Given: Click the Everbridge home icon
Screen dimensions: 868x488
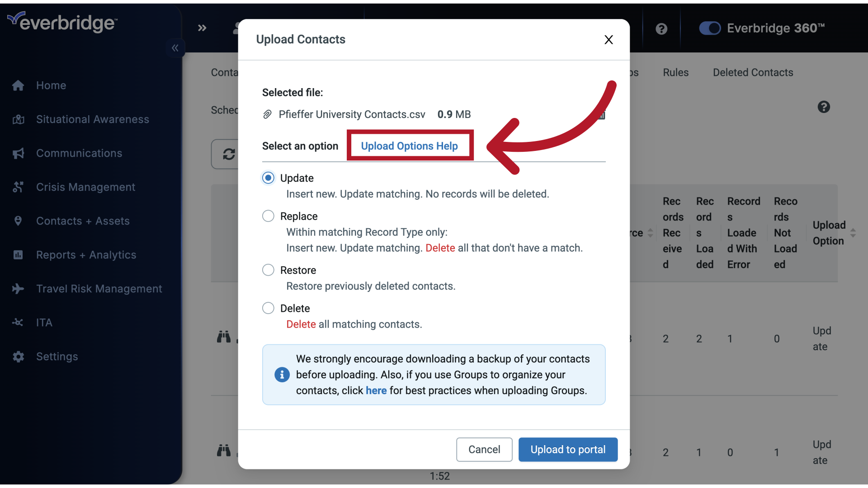Looking at the screenshot, I should point(19,85).
